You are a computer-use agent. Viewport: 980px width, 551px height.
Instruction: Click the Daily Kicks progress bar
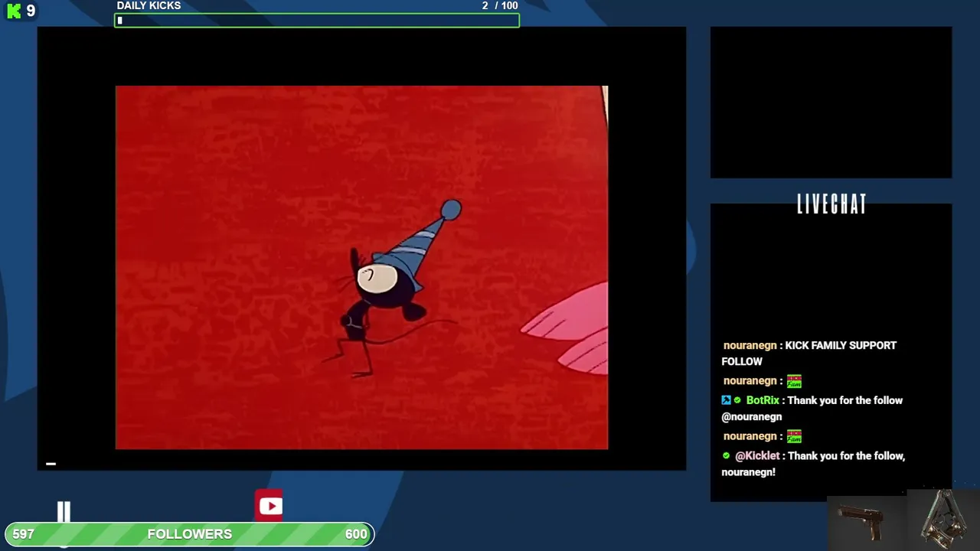pyautogui.click(x=318, y=21)
